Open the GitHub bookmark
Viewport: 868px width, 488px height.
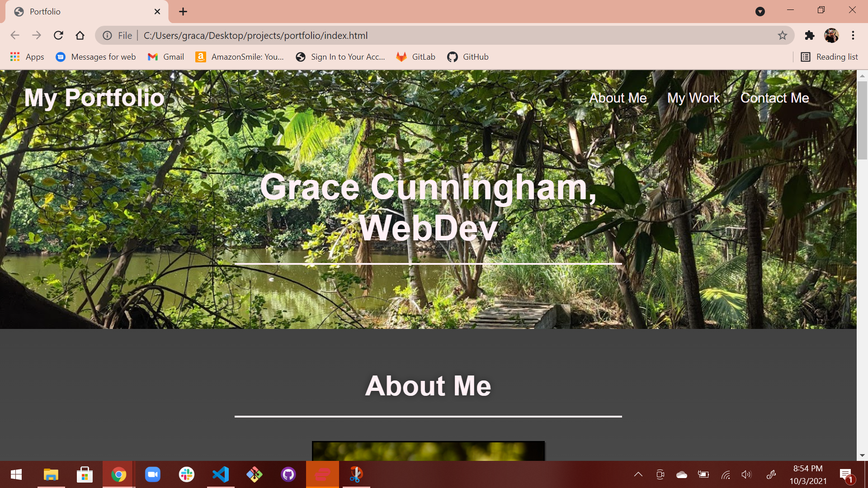coord(468,57)
